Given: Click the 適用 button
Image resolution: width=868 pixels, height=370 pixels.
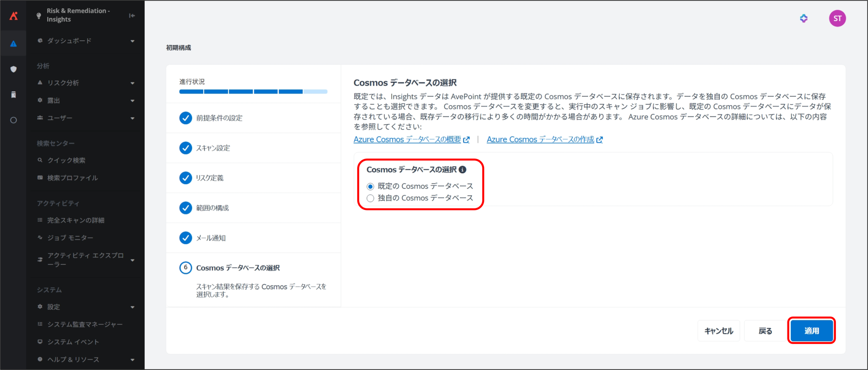Looking at the screenshot, I should [x=811, y=331].
